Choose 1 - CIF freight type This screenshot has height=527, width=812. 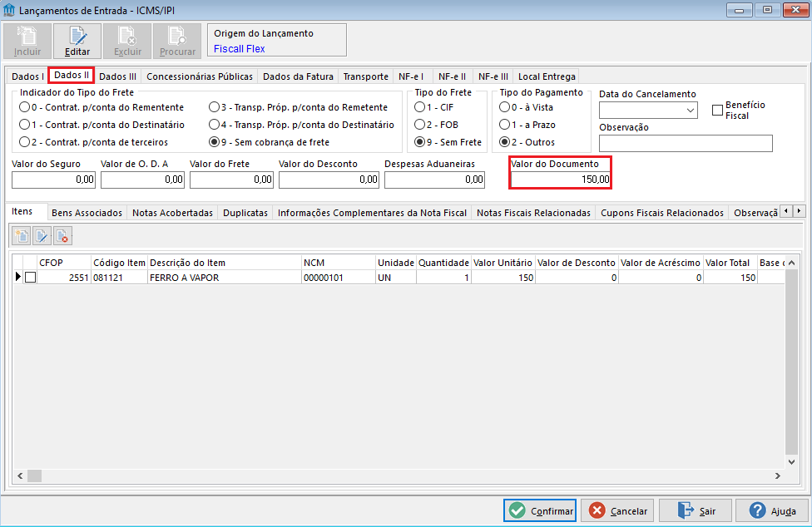[x=434, y=107]
